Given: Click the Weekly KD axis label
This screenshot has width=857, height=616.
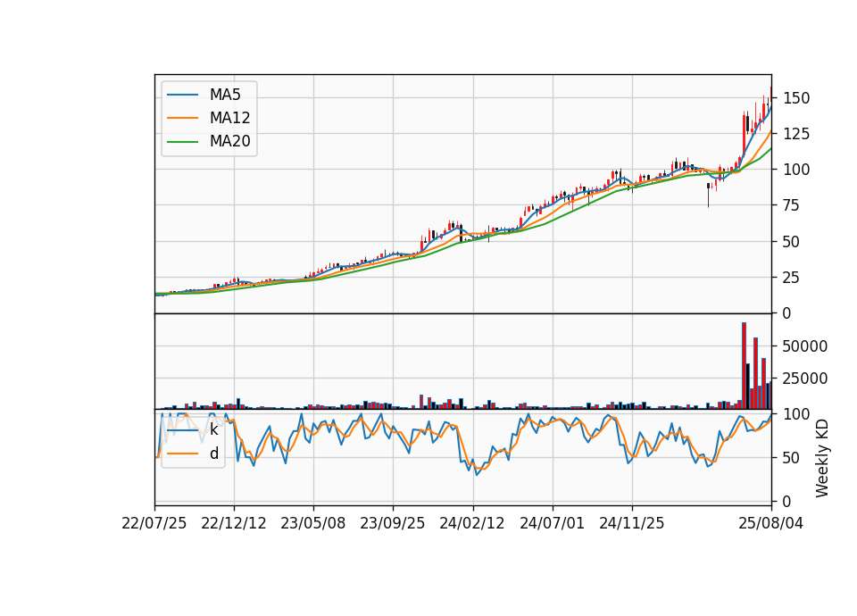Looking at the screenshot, I should [x=821, y=458].
